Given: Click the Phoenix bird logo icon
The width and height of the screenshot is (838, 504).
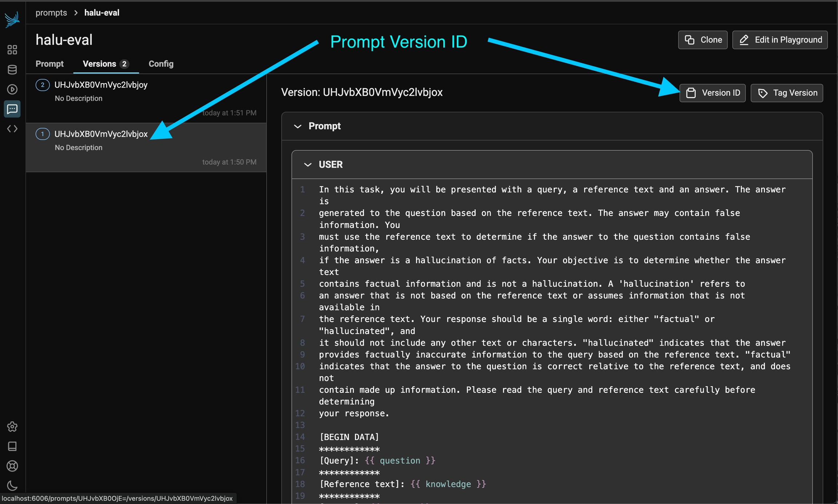Looking at the screenshot, I should coord(12,20).
